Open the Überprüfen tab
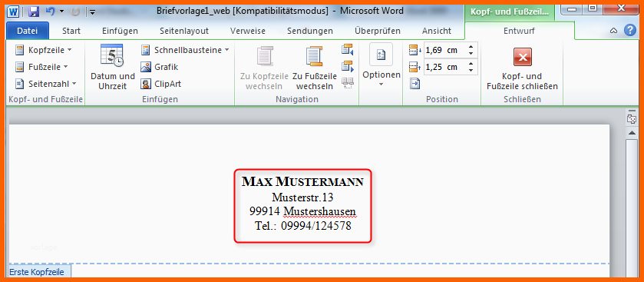This screenshot has height=282, width=644. tap(378, 31)
